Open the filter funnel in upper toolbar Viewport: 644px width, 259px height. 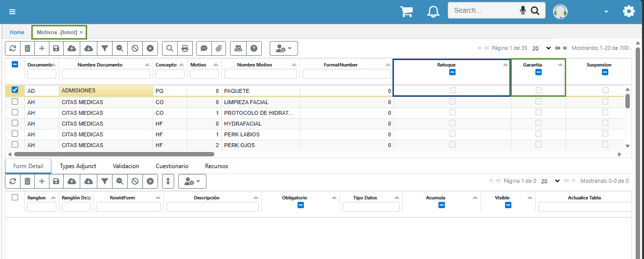pyautogui.click(x=104, y=48)
